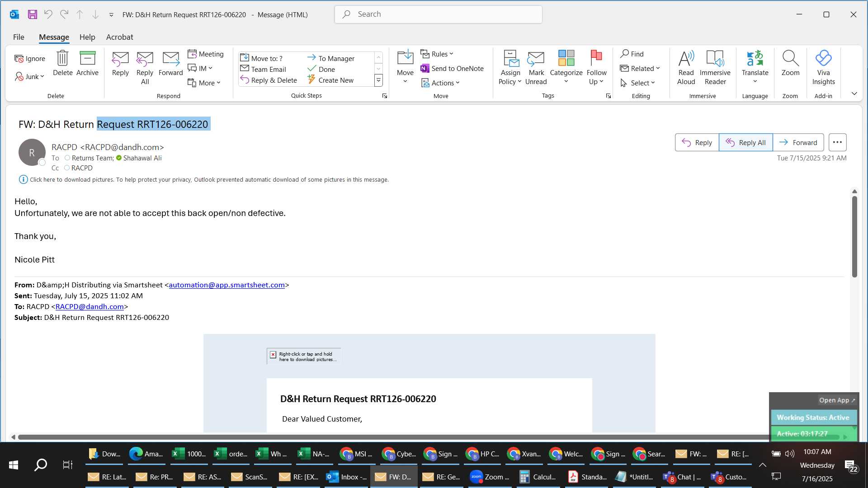Image resolution: width=868 pixels, height=488 pixels.
Task: Click Send to OneNote
Action: [452, 68]
